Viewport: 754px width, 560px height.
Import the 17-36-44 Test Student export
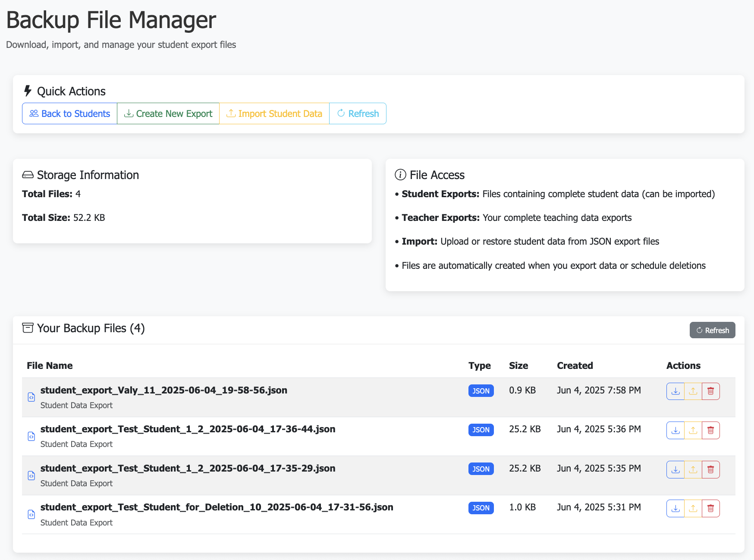pos(693,430)
